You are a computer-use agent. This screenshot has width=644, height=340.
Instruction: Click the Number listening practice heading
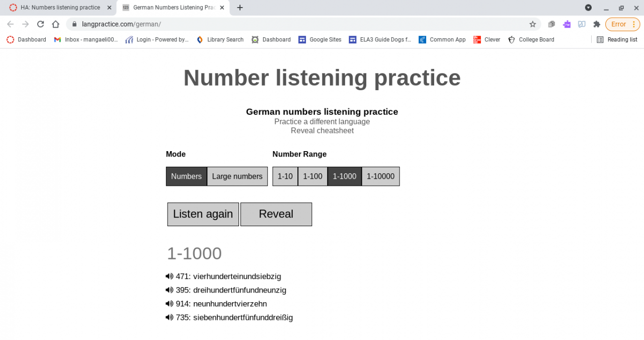(x=322, y=78)
